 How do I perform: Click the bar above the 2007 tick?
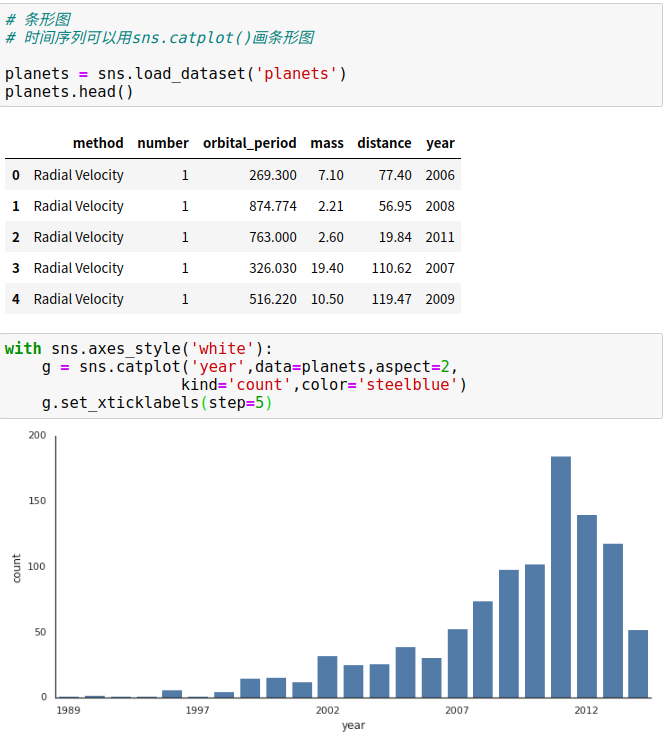458,663
